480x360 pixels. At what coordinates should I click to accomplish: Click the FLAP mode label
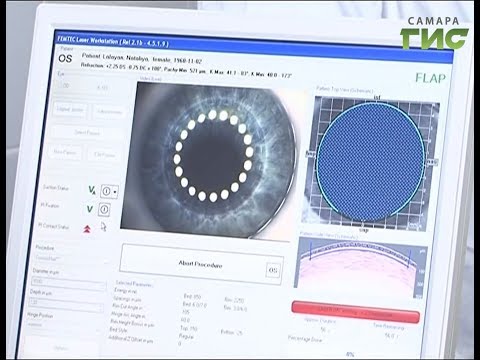[x=430, y=78]
